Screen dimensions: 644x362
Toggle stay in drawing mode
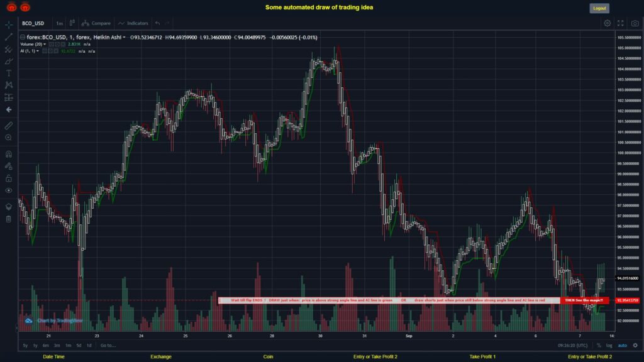[9, 166]
